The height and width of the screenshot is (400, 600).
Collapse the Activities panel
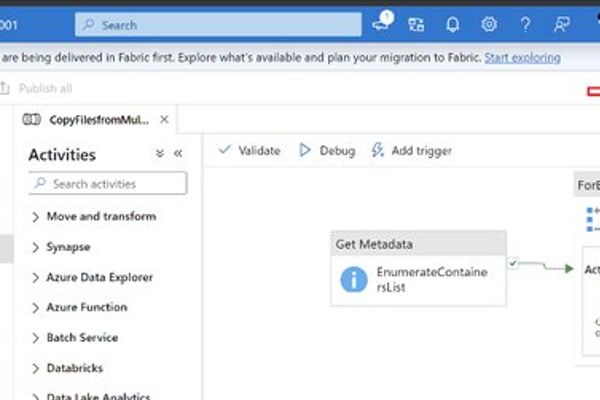tap(178, 153)
